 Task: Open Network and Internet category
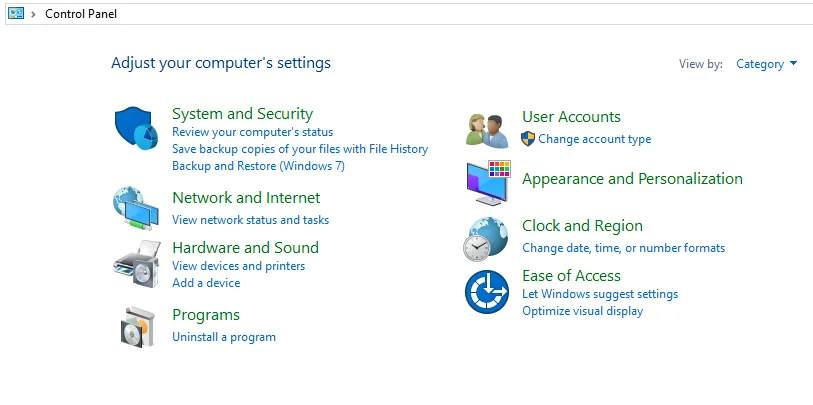tap(246, 198)
